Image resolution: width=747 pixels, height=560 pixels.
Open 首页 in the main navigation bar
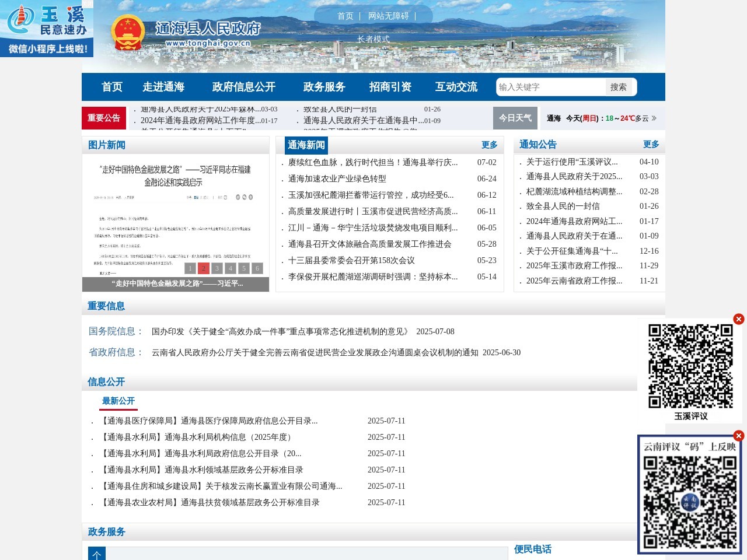tap(112, 87)
